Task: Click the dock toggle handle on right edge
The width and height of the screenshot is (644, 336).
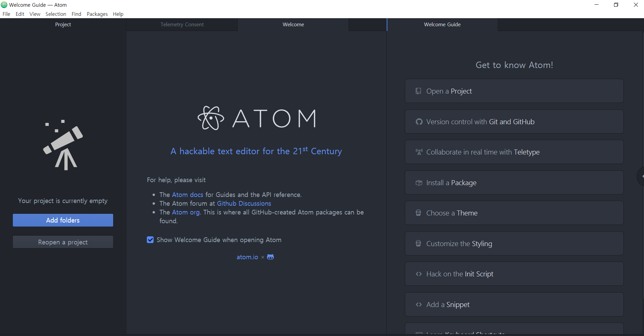Action: pyautogui.click(x=641, y=176)
